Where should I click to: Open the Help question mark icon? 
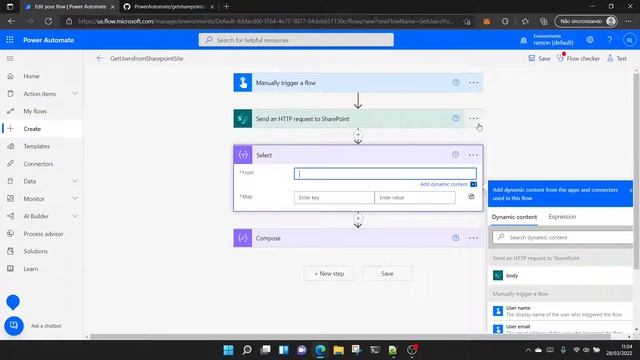(x=609, y=40)
